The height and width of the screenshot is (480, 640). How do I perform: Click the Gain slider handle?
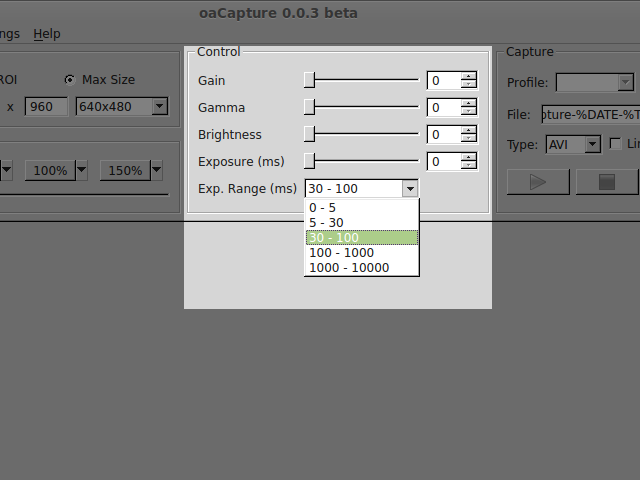coord(309,80)
